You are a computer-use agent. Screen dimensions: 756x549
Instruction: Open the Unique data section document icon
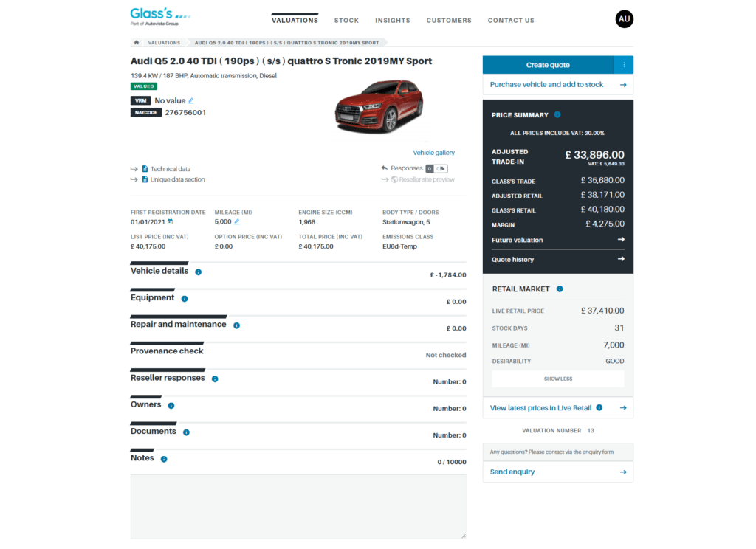pos(143,179)
